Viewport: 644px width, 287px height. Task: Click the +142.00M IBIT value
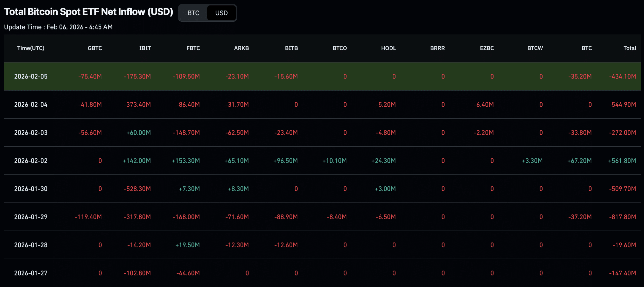[137, 161]
